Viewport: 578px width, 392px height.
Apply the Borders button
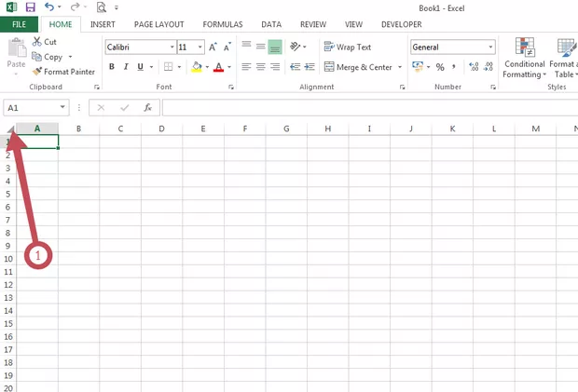[x=168, y=67]
